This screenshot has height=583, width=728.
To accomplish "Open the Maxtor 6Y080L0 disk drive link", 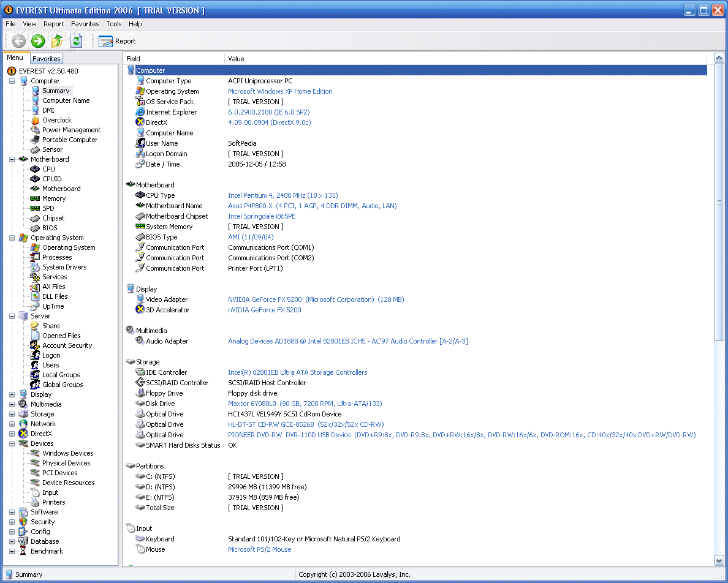I will pos(305,404).
